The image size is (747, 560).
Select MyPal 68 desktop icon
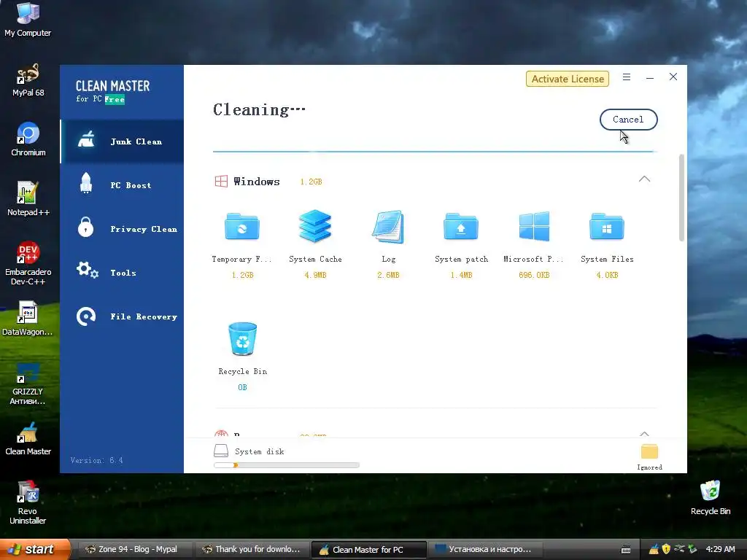click(28, 80)
